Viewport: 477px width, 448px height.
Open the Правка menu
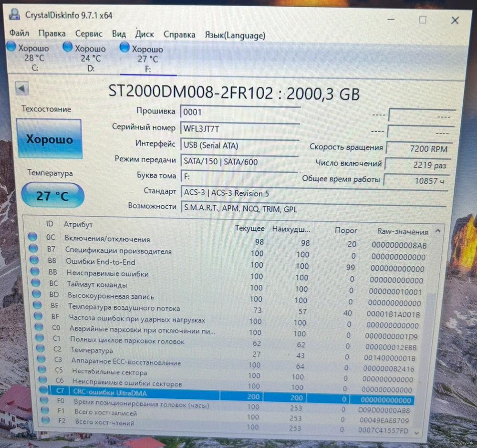click(52, 33)
